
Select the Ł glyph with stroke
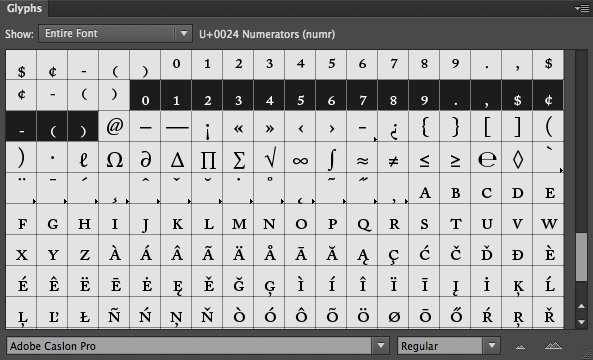83,312
